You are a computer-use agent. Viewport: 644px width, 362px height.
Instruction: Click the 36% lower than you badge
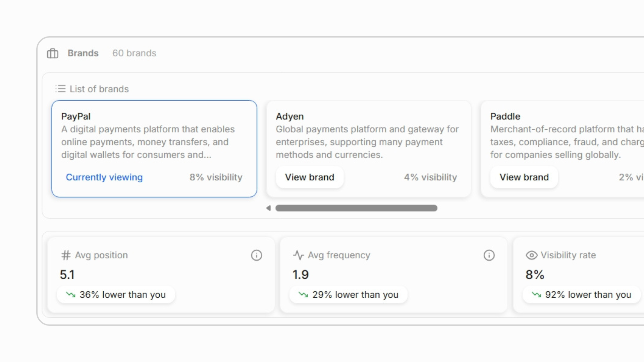pyautogui.click(x=116, y=295)
